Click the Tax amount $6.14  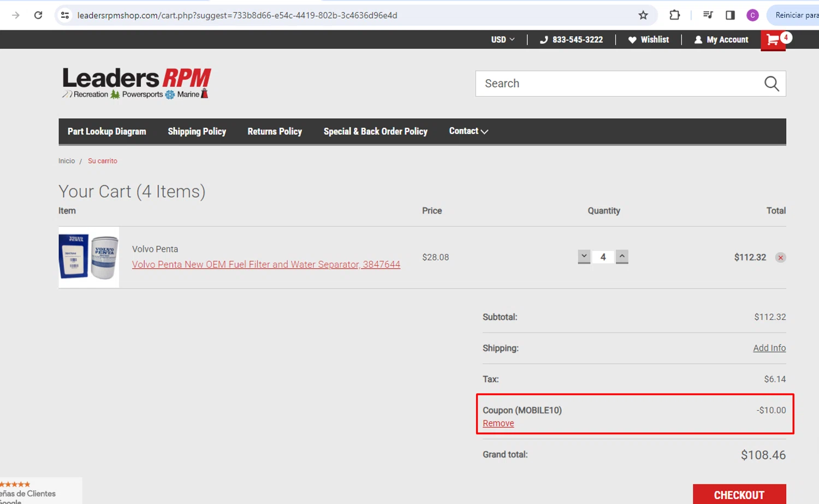click(775, 379)
